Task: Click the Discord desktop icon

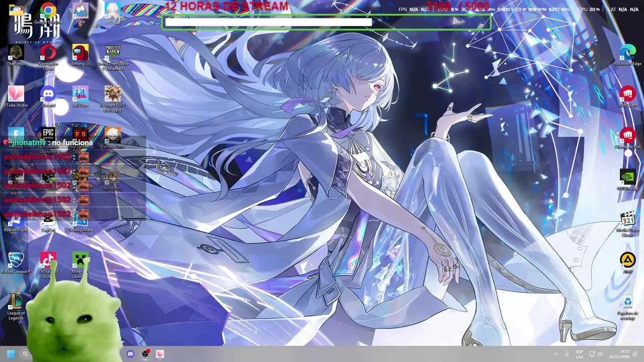Action: (x=48, y=97)
